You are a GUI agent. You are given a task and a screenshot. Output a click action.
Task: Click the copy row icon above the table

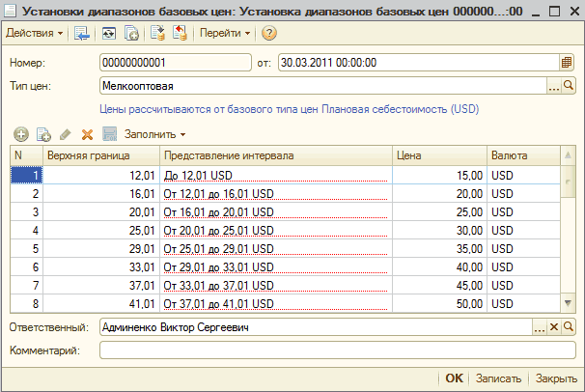42,134
